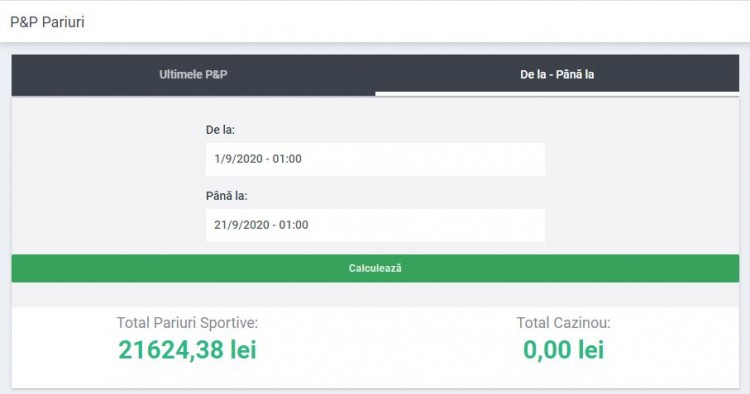Click the empty part of Până la input
750x394 pixels.
426,225
